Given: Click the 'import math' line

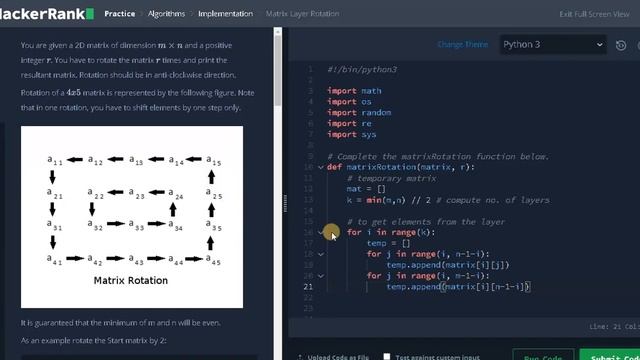Looking at the screenshot, I should pyautogui.click(x=354, y=91).
